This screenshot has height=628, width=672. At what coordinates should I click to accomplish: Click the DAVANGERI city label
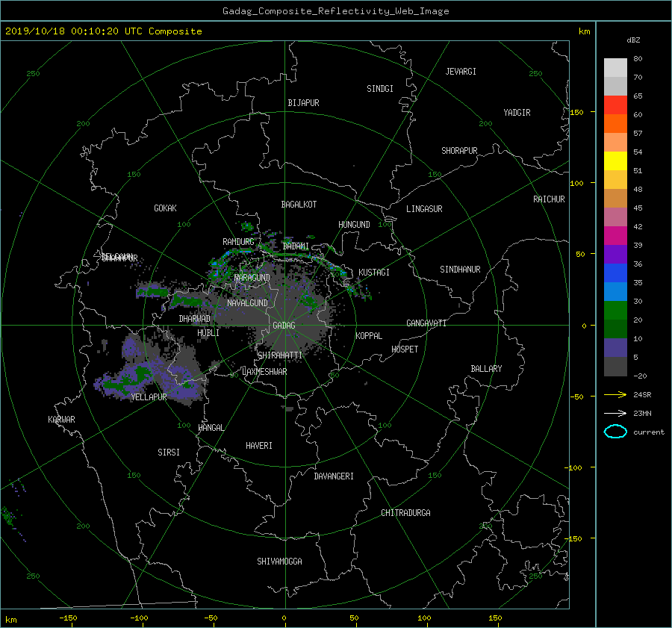pos(334,476)
